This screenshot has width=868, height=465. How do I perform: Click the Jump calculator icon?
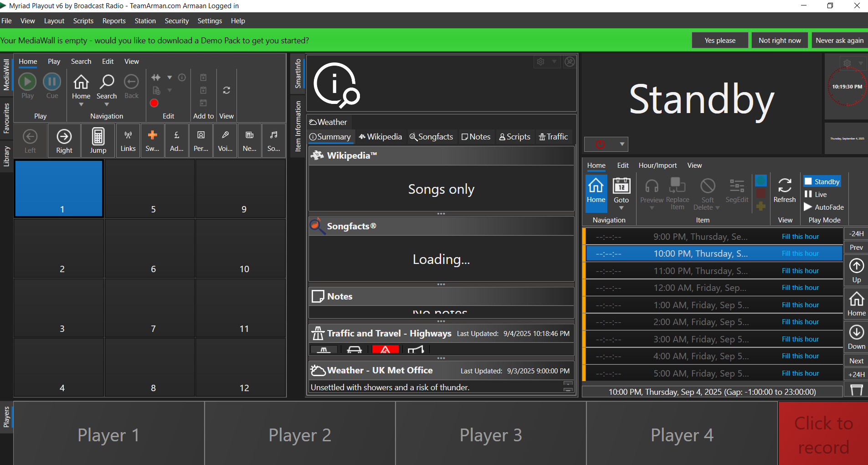coord(98,137)
